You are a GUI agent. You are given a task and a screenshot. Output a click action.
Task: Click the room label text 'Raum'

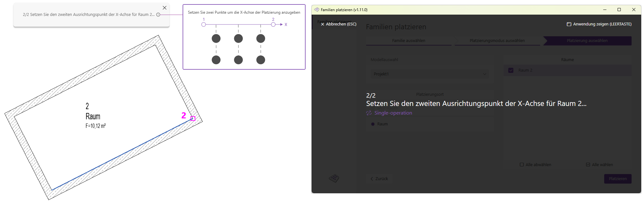[93, 116]
